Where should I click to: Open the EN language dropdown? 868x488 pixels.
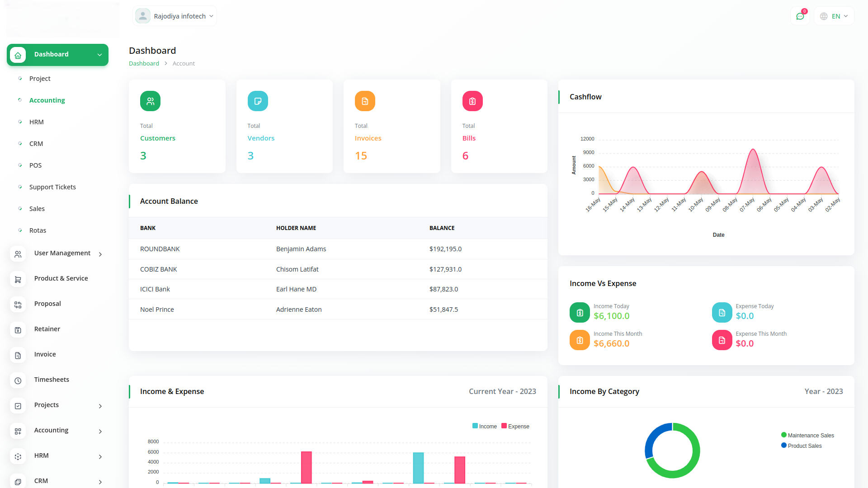tap(834, 16)
